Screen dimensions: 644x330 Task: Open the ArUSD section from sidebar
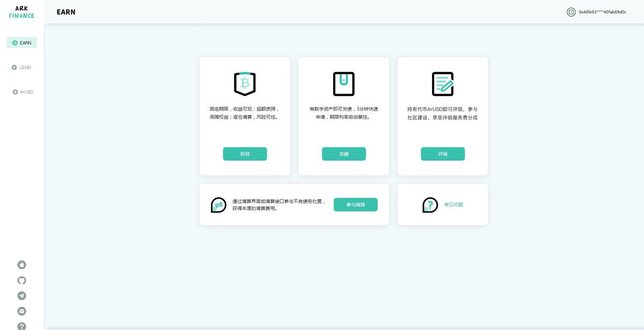point(21,92)
